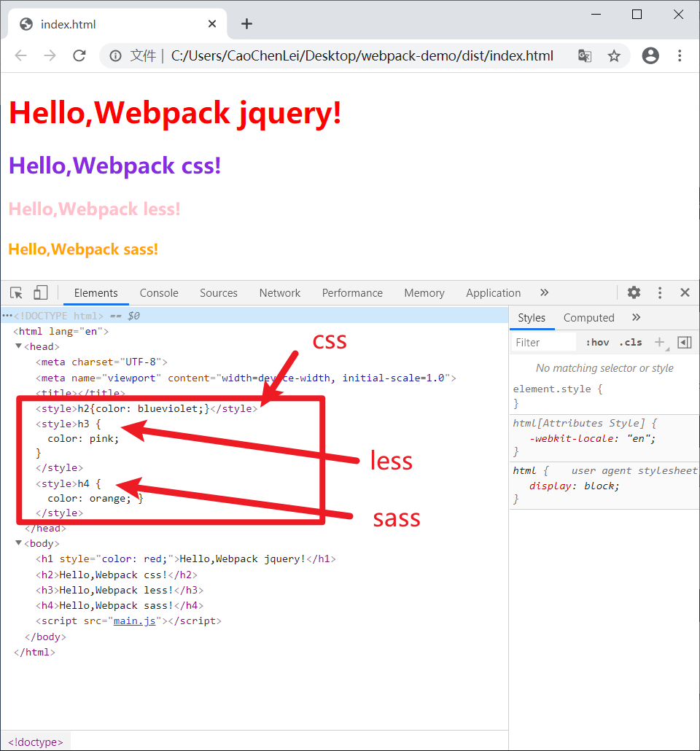700x751 pixels.
Task: Open DevTools customize three-dot menu
Action: pyautogui.click(x=660, y=292)
